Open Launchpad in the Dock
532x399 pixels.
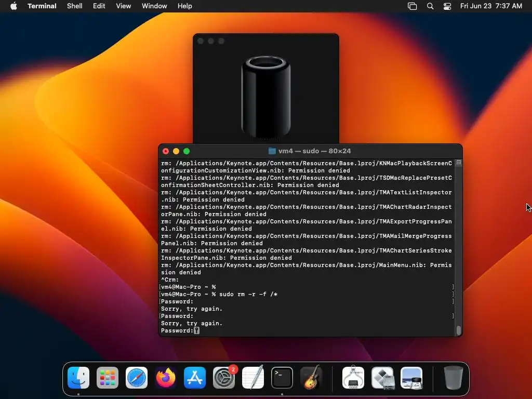pyautogui.click(x=108, y=378)
